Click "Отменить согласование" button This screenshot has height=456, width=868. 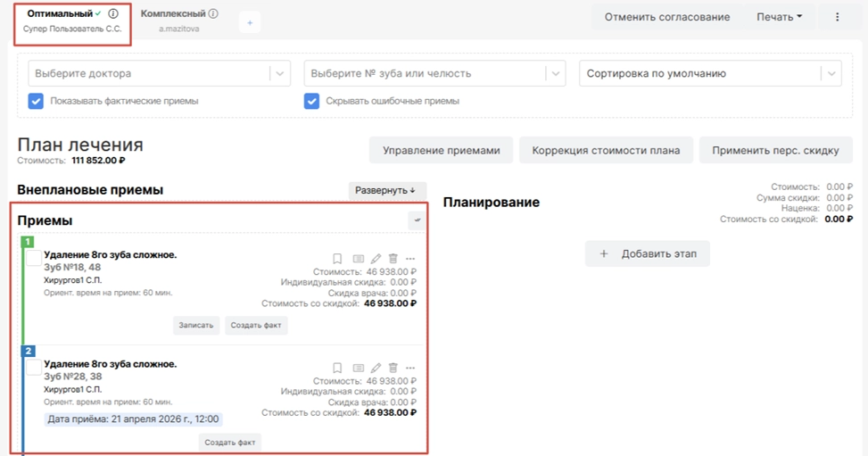click(x=666, y=17)
